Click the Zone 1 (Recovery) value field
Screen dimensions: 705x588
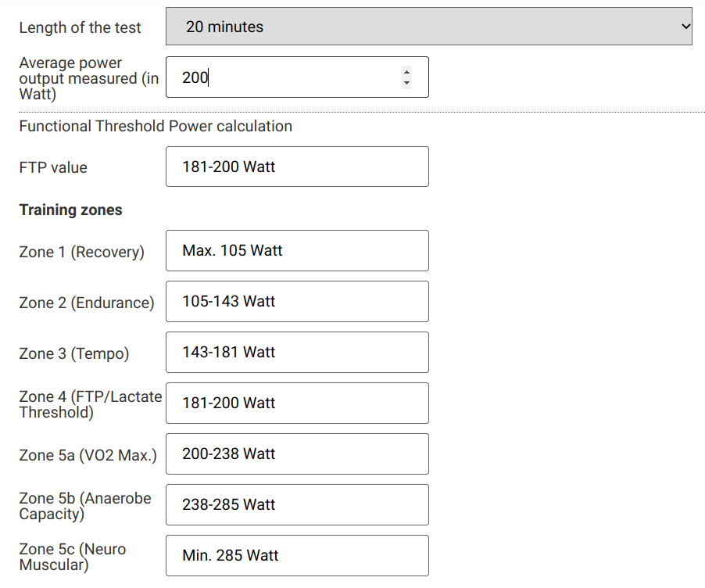click(x=297, y=250)
